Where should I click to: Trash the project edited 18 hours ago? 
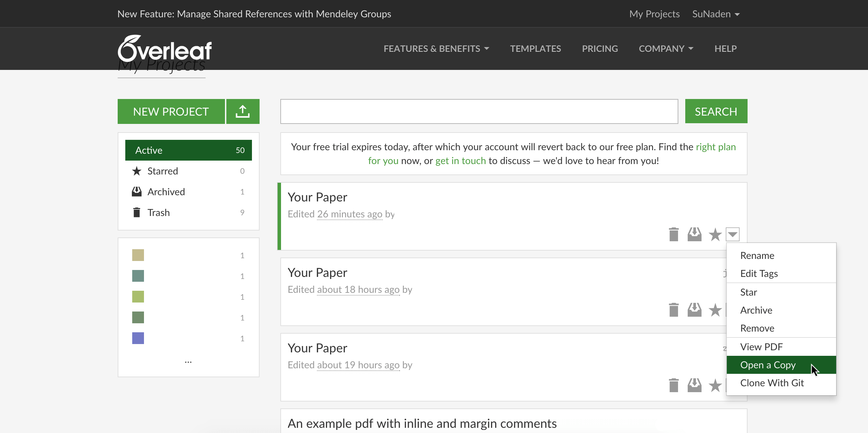tap(673, 310)
